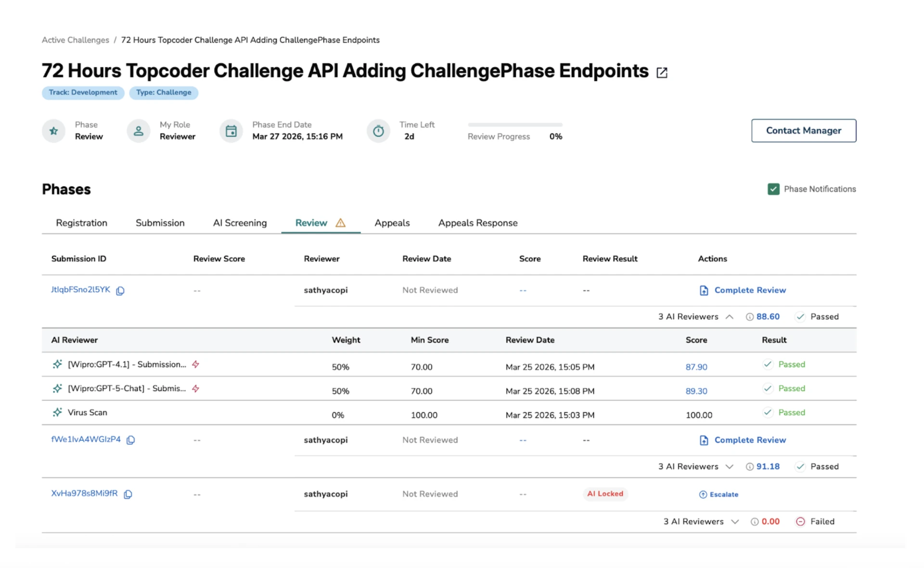Open challenge in new window icon
This screenshot has height=568, width=924.
(x=662, y=72)
